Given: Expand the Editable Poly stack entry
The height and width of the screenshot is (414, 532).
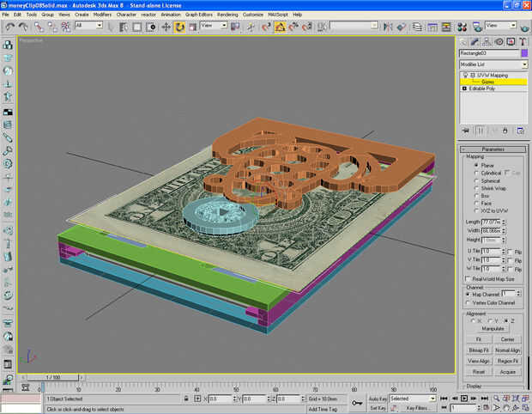Looking at the screenshot, I should tap(464, 88).
